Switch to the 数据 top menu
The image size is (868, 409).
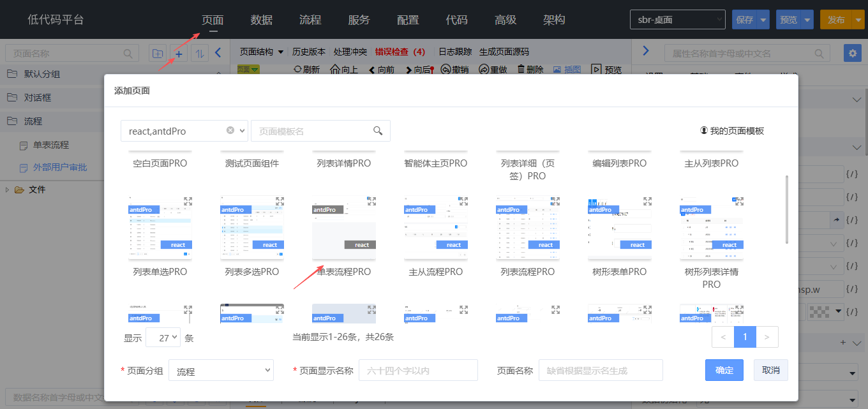[x=262, y=20]
